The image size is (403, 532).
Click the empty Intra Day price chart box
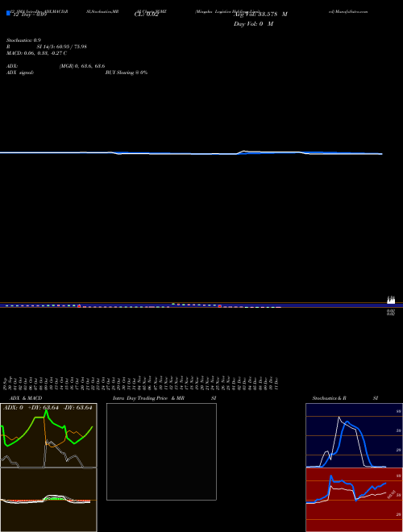point(161,451)
